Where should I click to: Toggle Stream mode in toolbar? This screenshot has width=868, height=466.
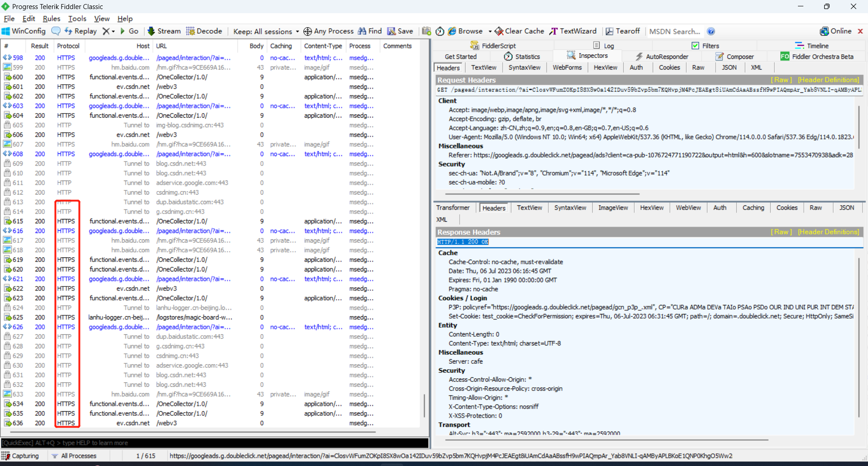[x=164, y=31]
